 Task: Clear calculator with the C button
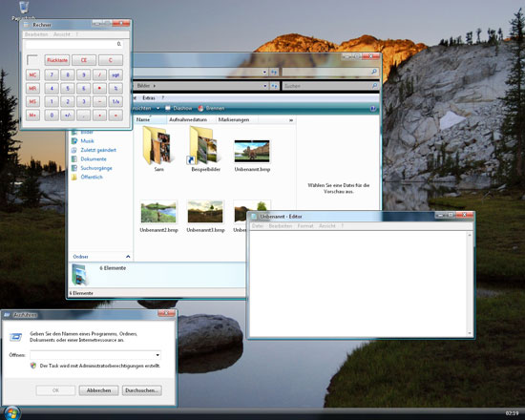(111, 60)
